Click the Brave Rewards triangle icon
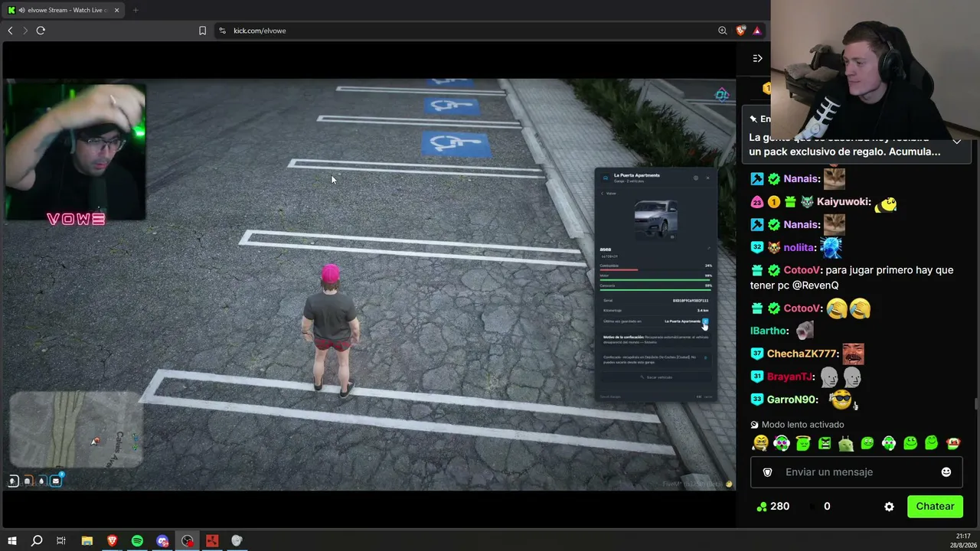 pyautogui.click(x=757, y=31)
